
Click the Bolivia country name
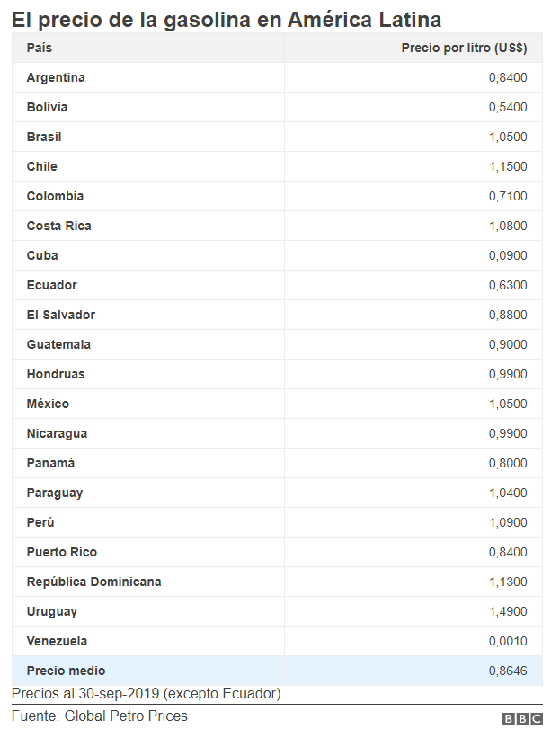click(x=47, y=107)
